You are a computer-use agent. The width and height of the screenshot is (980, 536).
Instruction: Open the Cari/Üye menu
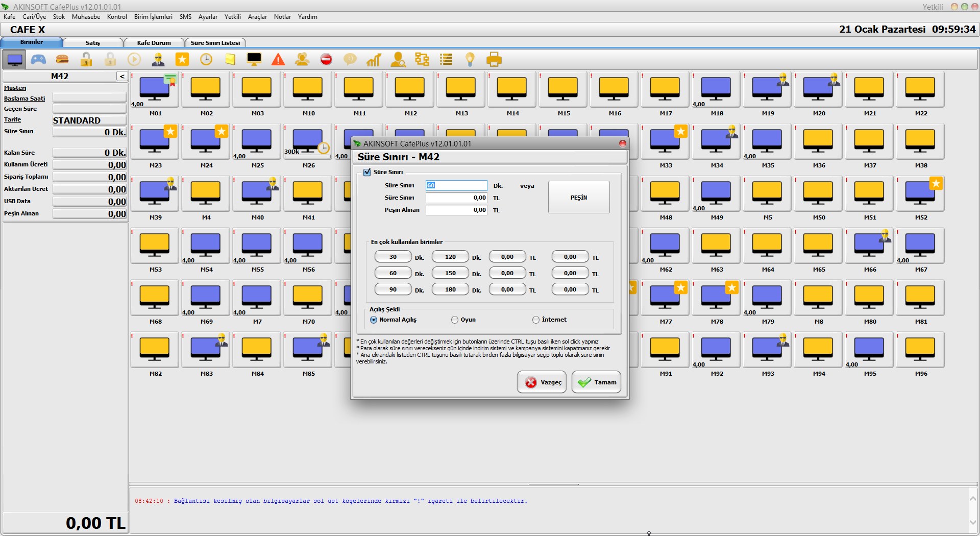point(34,17)
